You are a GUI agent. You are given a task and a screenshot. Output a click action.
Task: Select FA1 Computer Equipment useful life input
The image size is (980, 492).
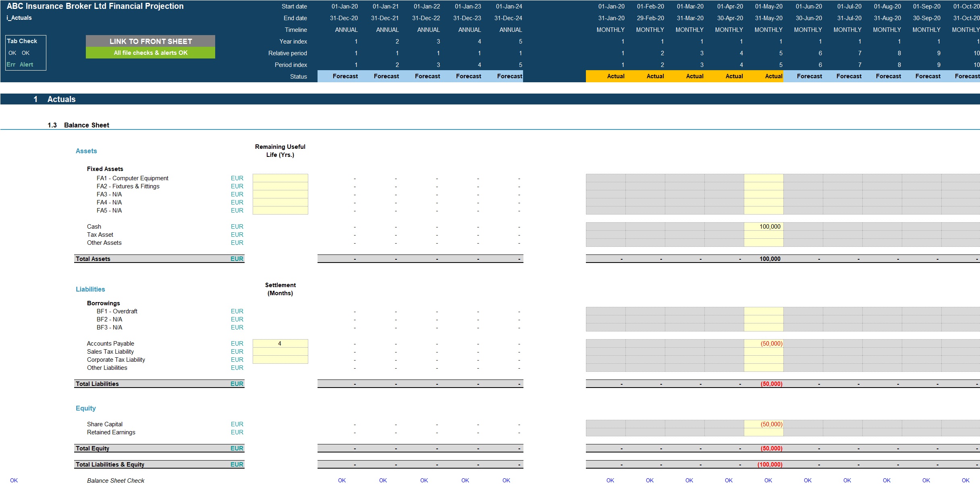coord(280,178)
